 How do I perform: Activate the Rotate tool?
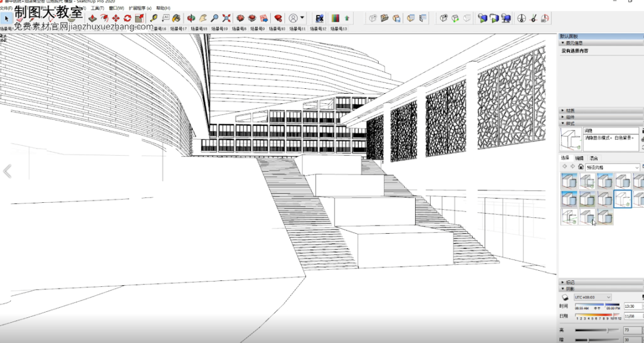[128, 18]
